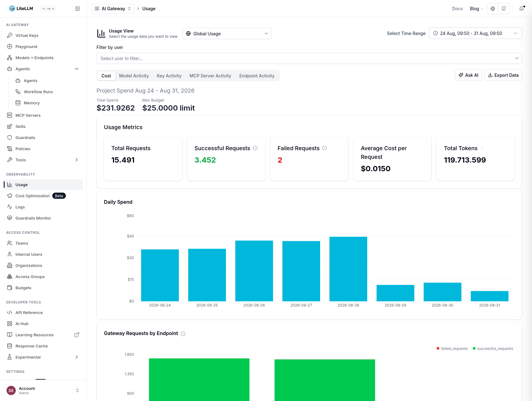532x401 pixels.
Task: Click the key icon beside Virtual Keys
Action: tap(10, 35)
